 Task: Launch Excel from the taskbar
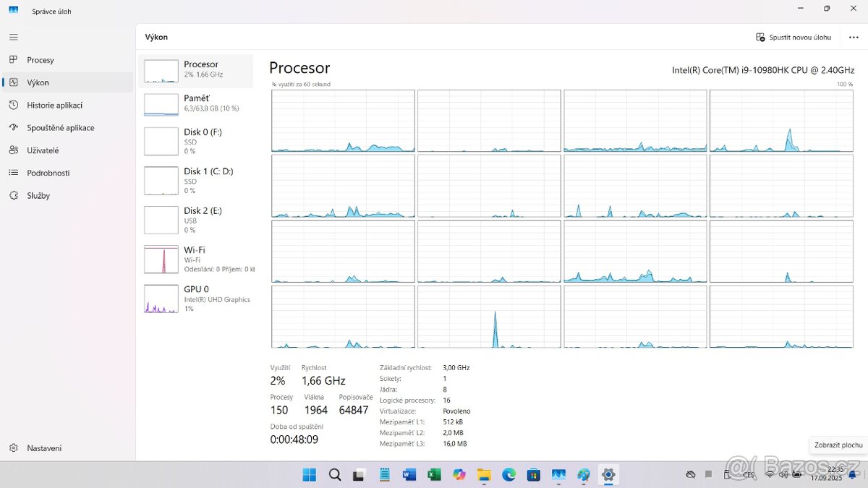coord(433,474)
